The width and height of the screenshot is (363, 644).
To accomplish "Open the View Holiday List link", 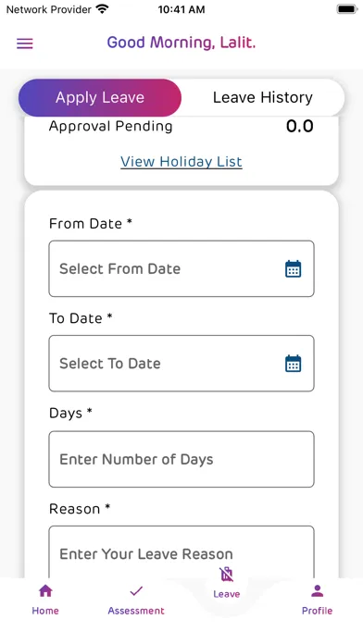I will click(181, 162).
